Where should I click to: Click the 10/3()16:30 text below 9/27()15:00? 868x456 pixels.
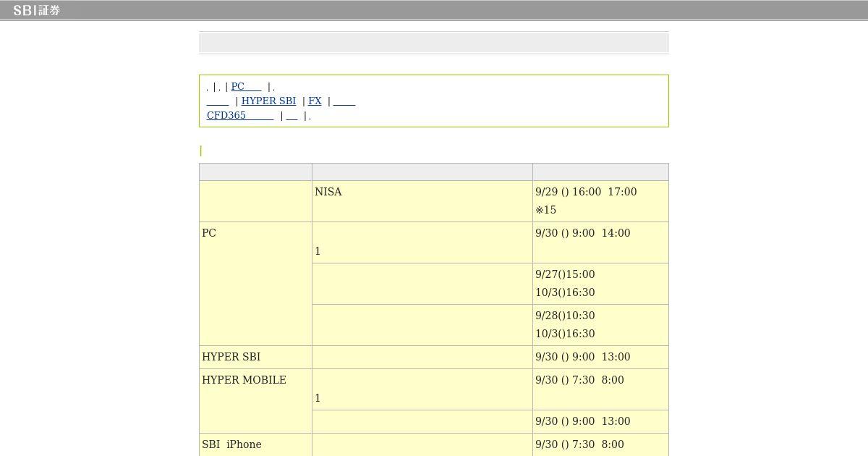(565, 292)
